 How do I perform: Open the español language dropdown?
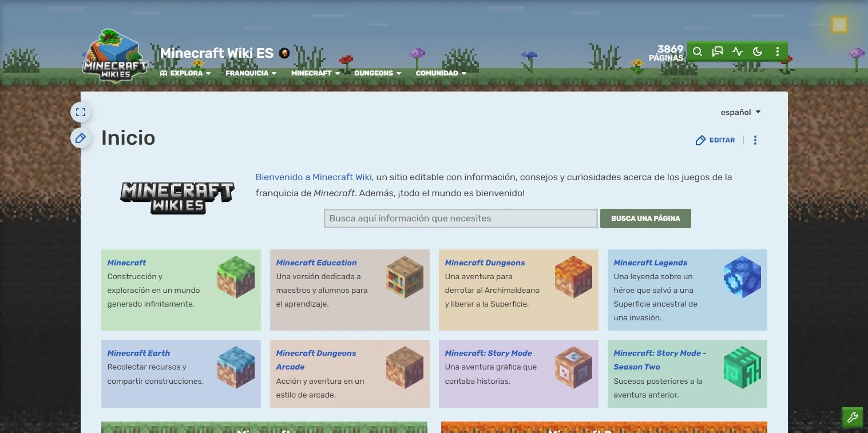(x=741, y=112)
